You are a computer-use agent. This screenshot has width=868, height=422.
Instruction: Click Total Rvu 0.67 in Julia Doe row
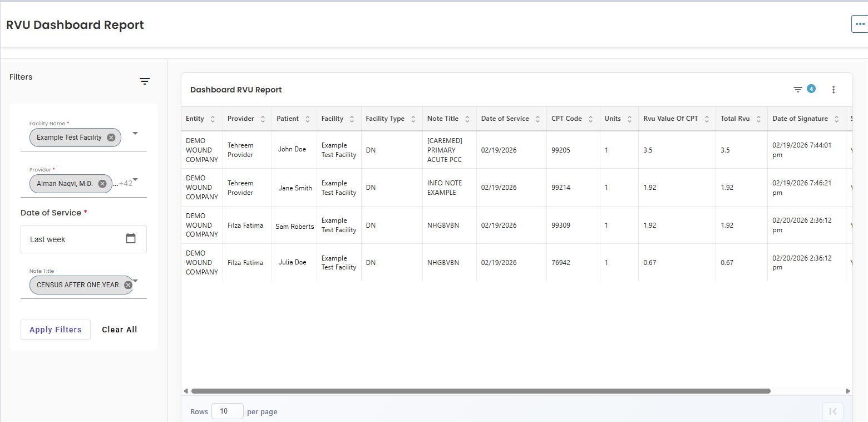pyautogui.click(x=727, y=263)
